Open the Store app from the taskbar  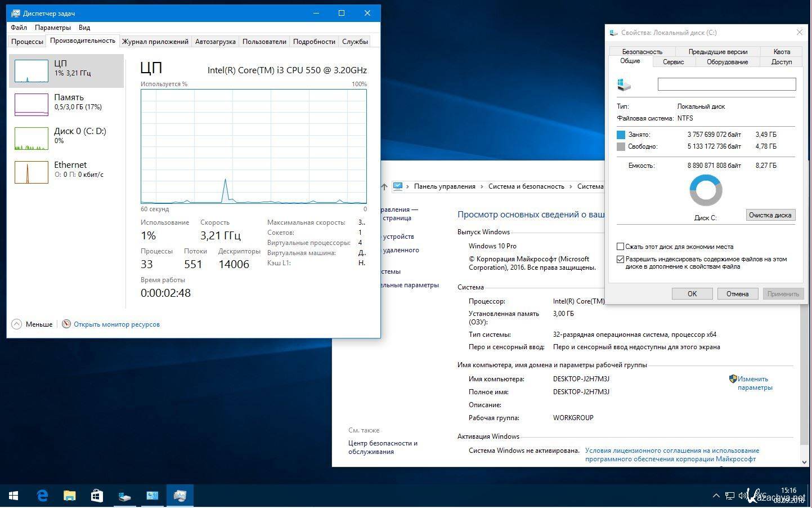97,496
